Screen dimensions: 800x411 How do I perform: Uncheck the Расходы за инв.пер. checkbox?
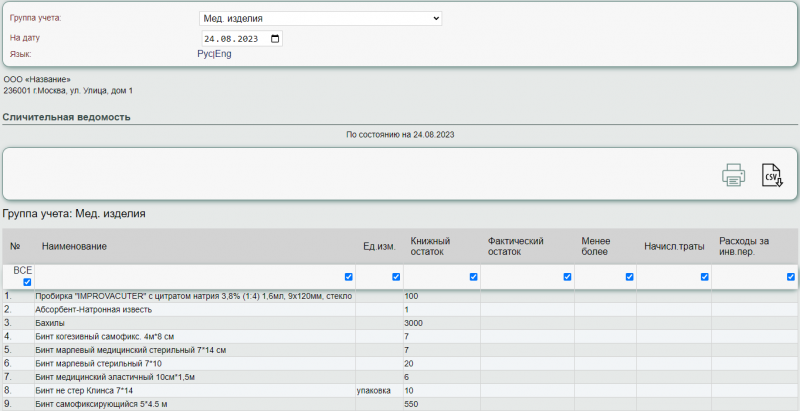point(790,277)
